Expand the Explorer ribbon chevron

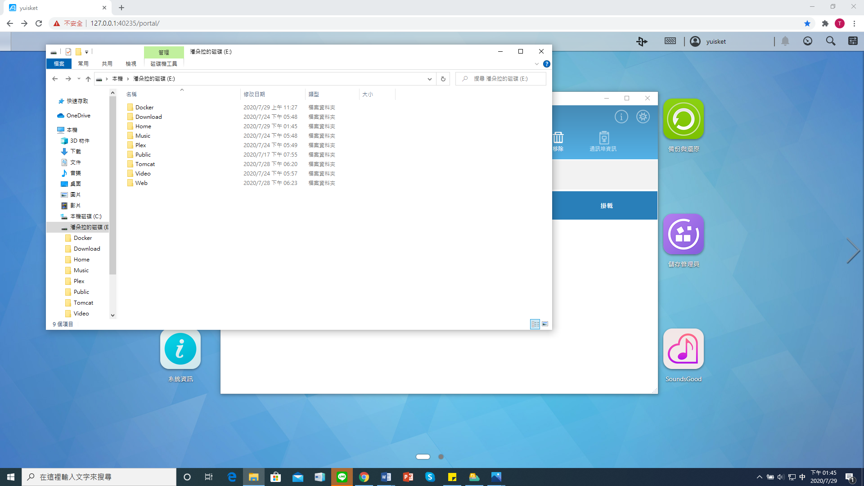coord(537,64)
